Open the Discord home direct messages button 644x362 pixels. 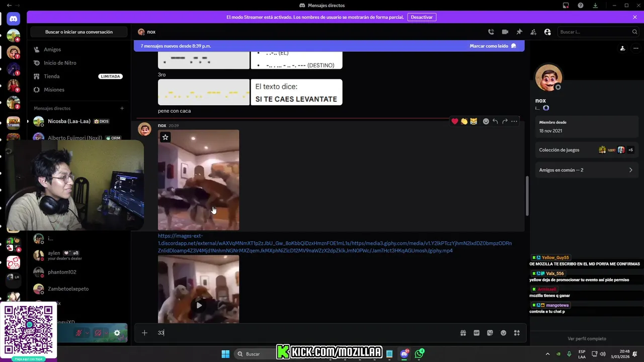click(14, 19)
